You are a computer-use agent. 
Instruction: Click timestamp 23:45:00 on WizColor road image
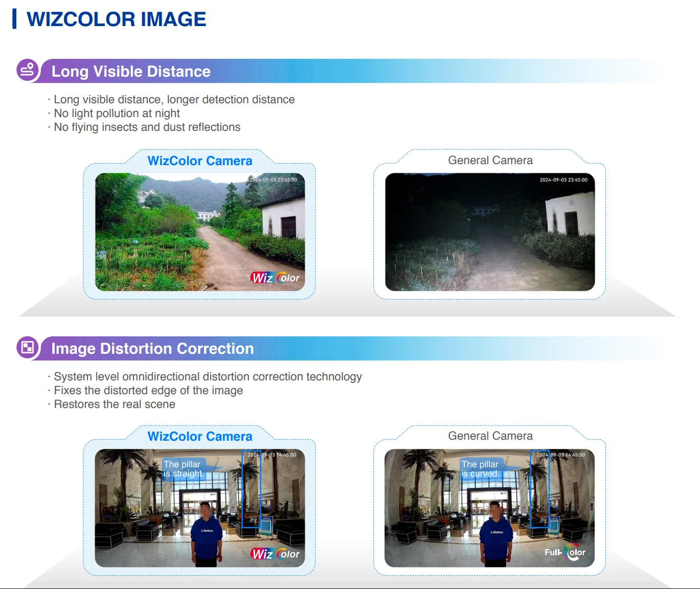[273, 180]
